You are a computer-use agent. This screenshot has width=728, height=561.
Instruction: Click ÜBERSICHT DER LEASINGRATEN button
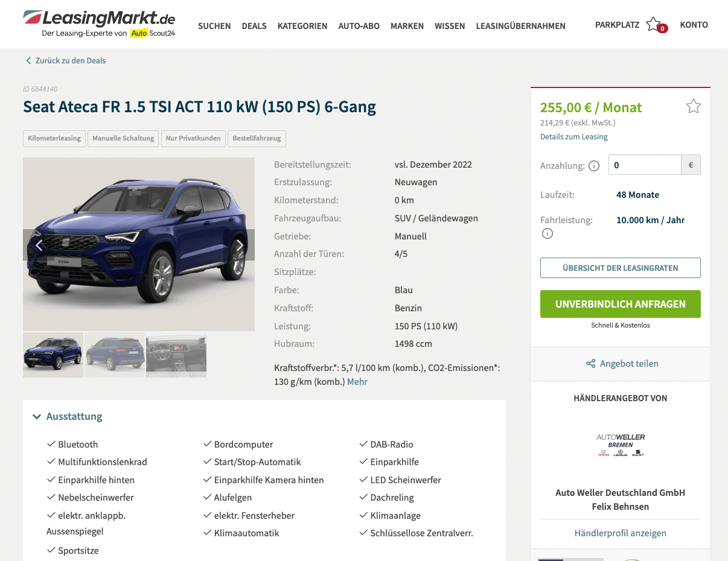tap(621, 268)
